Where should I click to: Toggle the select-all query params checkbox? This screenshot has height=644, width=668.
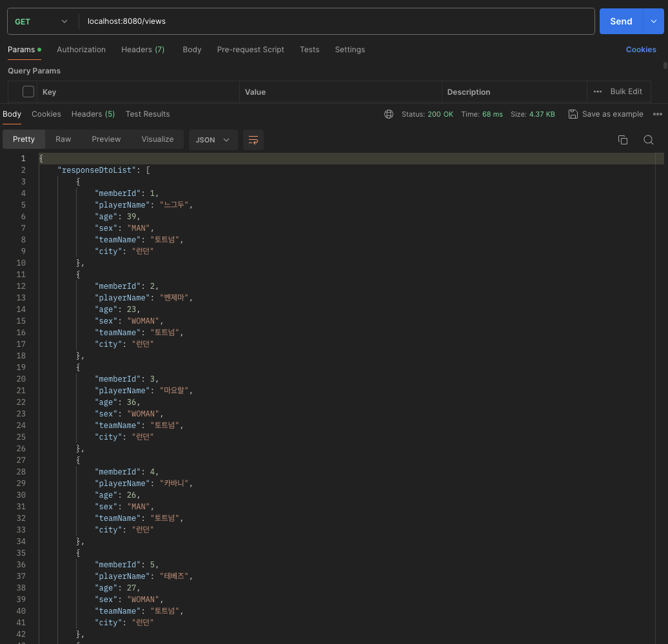[28, 92]
